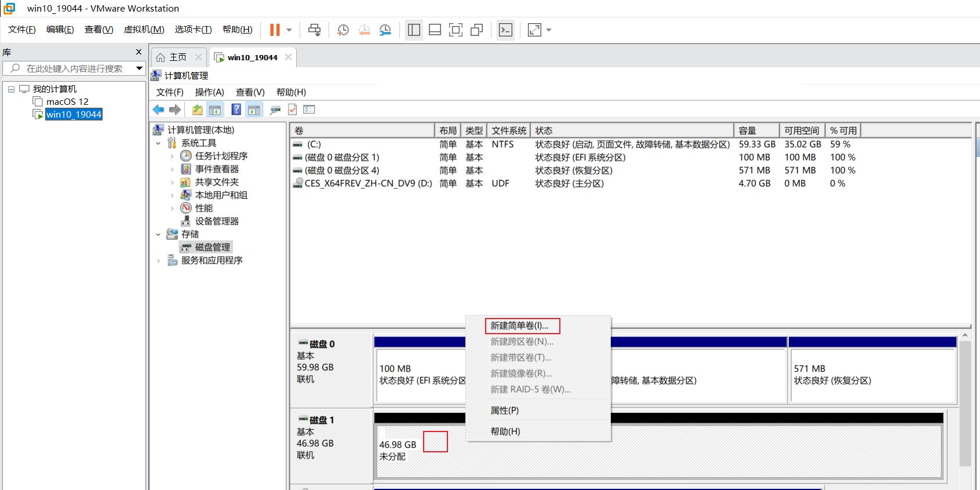Select 新建简单卷 from the context menu

[x=519, y=326]
